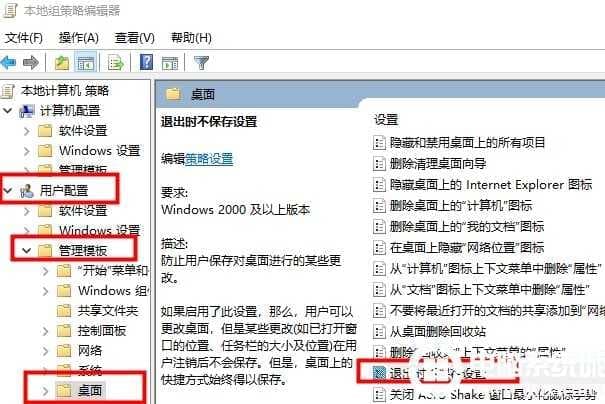Toggle the Show/Hide console tree icon
Viewport: 605px width, 404px height.
86,63
